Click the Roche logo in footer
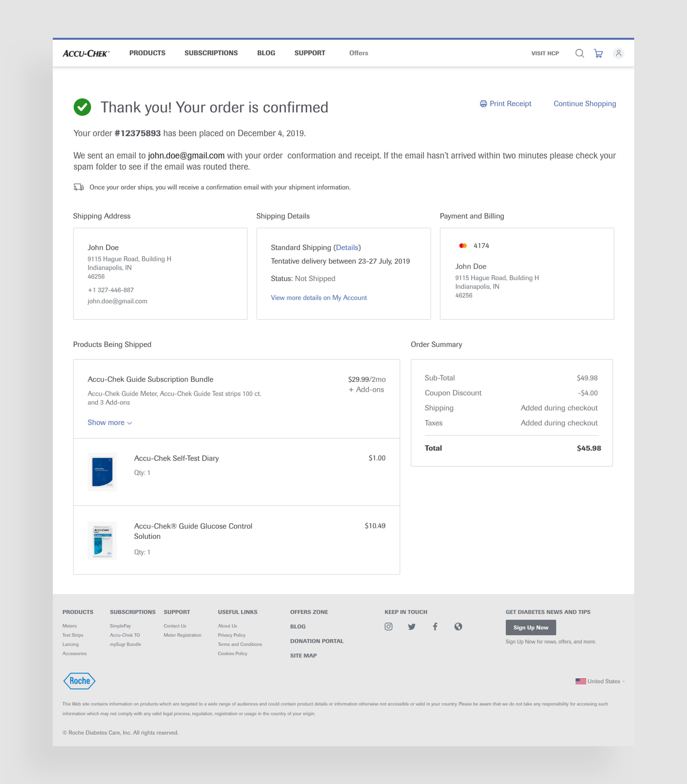687x784 pixels. [79, 681]
